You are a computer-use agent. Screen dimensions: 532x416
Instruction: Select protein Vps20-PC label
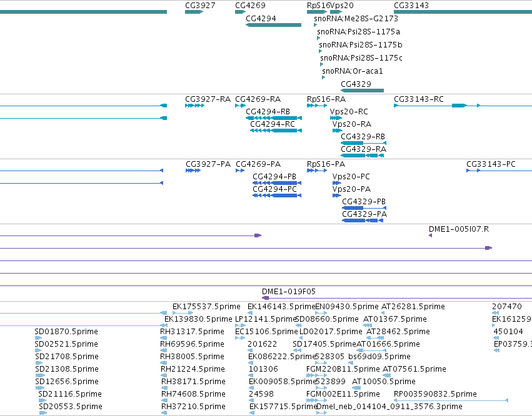(x=351, y=177)
